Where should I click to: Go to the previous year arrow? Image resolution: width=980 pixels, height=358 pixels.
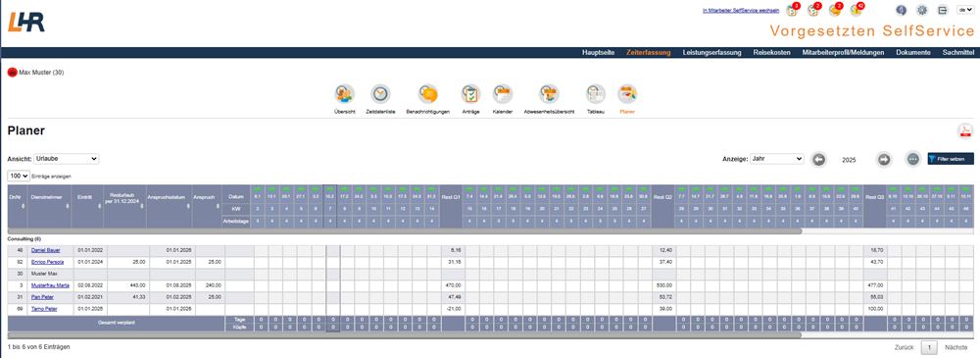[818, 160]
